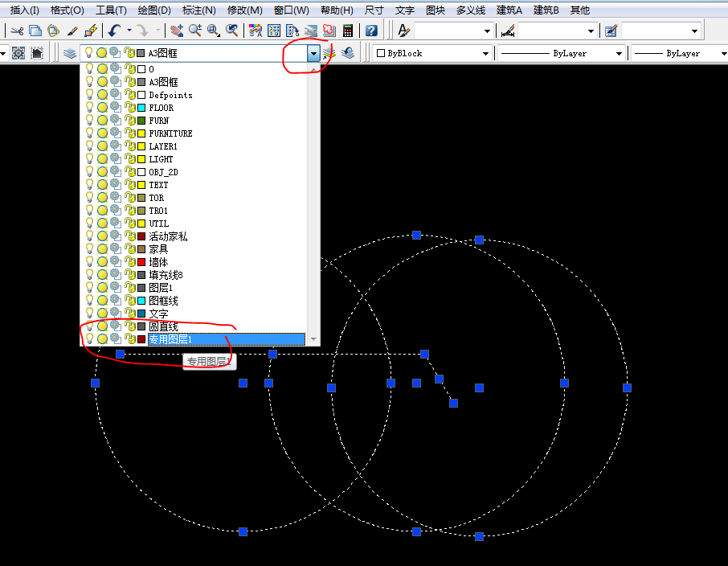This screenshot has height=566, width=728.
Task: Open the 修改(M) menu
Action: (x=245, y=10)
